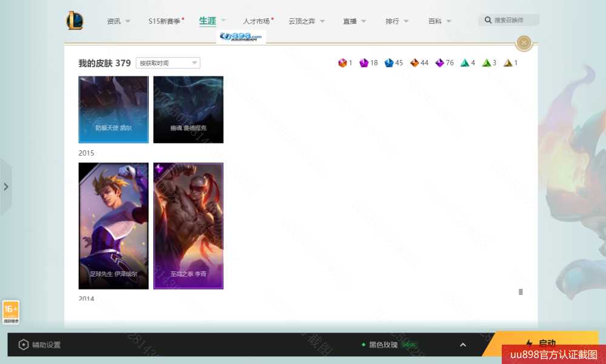Open the 防暴天使 凯尔 skin card
This screenshot has height=364, width=606.
tap(114, 110)
